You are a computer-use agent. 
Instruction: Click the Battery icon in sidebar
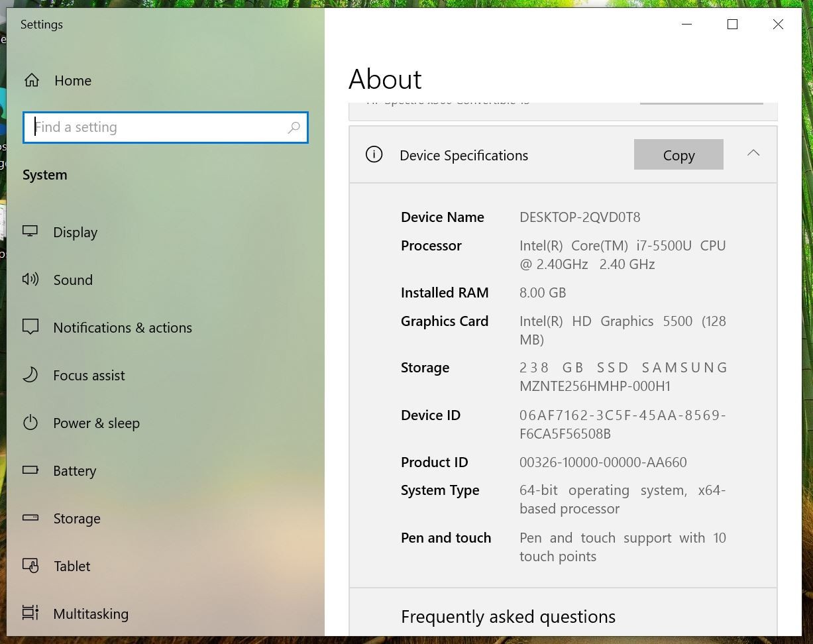coord(30,470)
